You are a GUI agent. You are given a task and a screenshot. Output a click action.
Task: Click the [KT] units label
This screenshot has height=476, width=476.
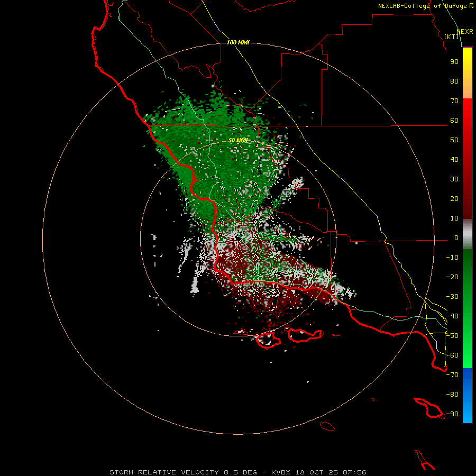(x=452, y=36)
